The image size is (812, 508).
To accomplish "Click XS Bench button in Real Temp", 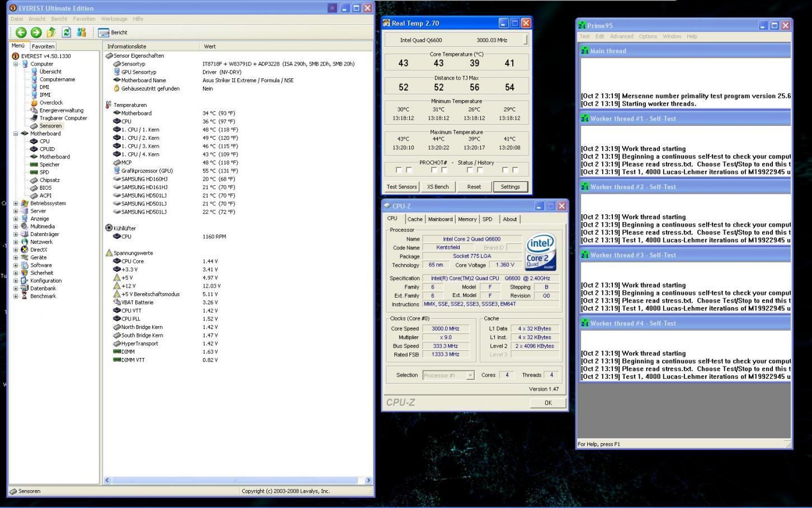I will (438, 187).
